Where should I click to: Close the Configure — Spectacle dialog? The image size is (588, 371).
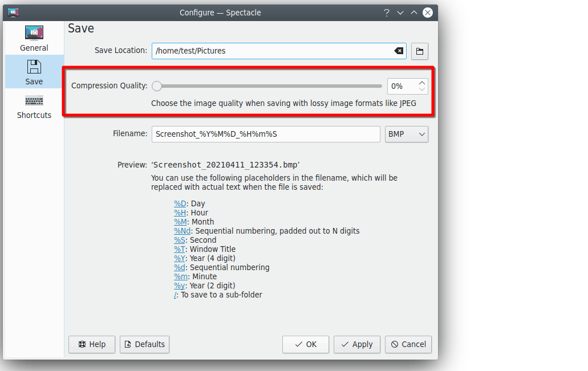coord(428,13)
